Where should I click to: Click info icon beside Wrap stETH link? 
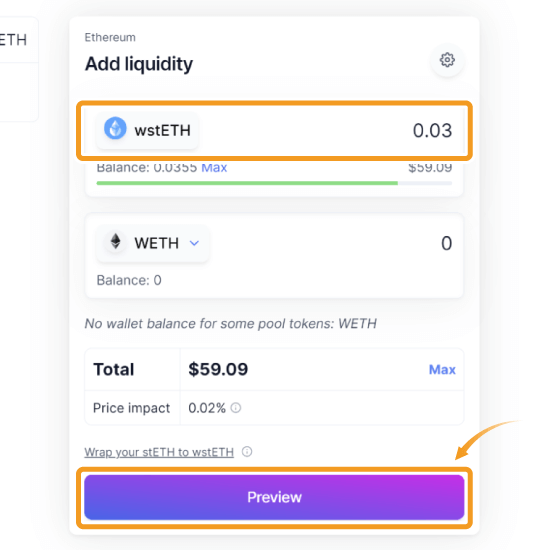point(247,452)
